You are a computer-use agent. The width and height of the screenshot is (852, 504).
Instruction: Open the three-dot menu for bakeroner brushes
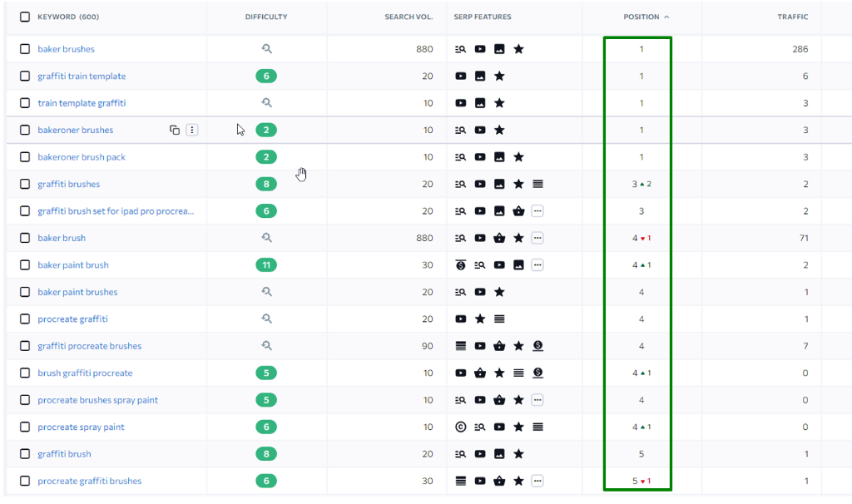192,130
